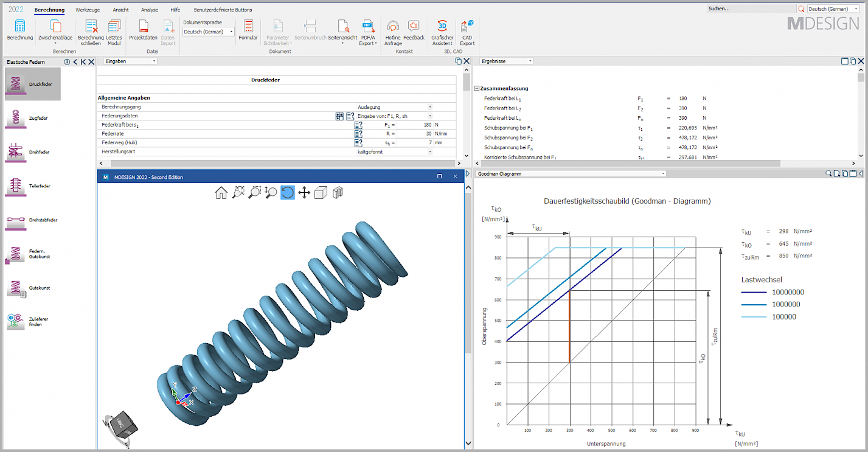Click the section view icon in 3D toolbar
Image resolution: width=868 pixels, height=452 pixels.
[x=338, y=193]
